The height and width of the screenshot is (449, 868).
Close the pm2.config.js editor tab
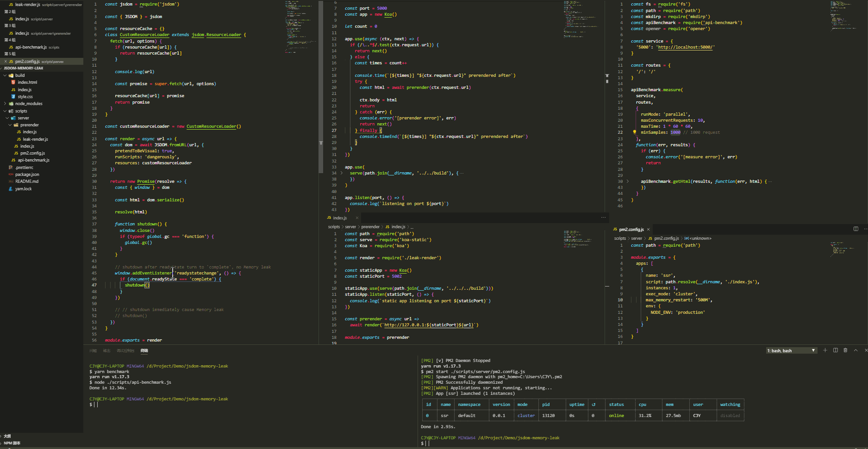click(648, 229)
